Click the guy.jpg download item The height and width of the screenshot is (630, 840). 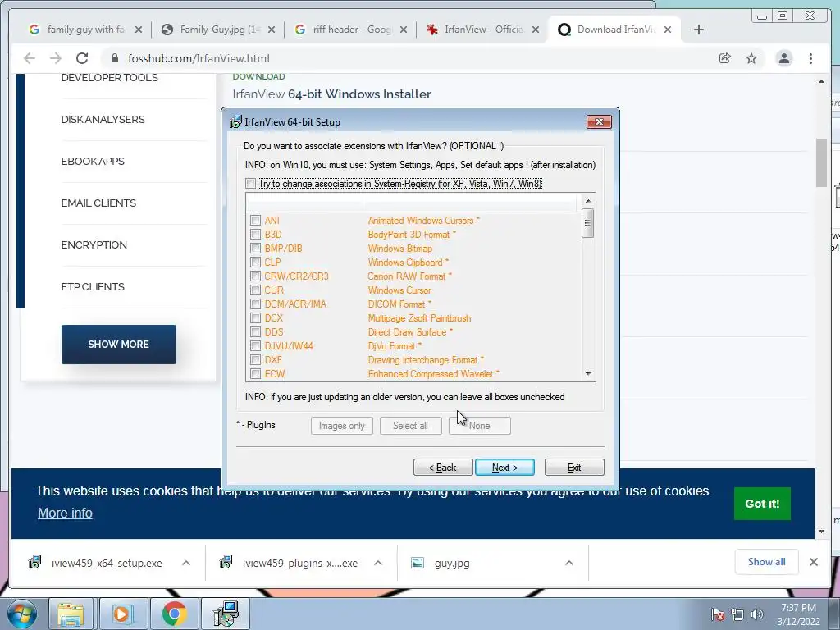pos(452,563)
